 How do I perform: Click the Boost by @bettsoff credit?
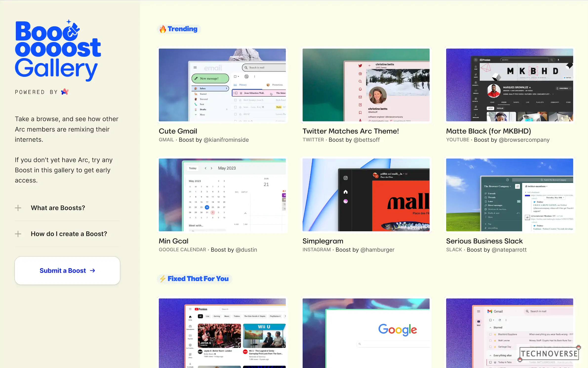[x=354, y=140]
